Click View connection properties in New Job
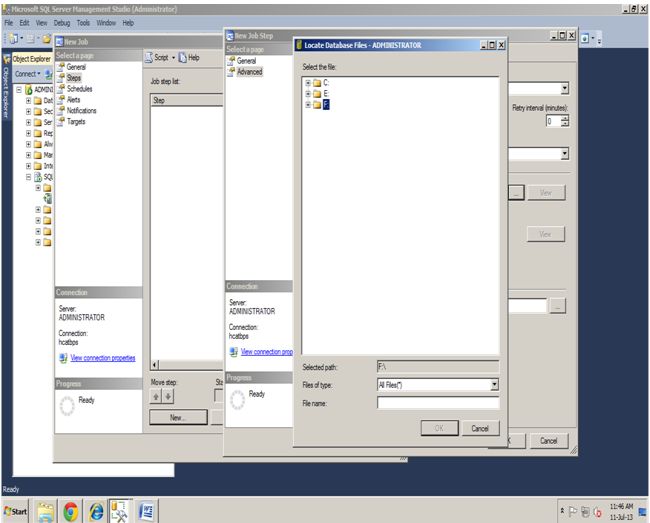The width and height of the screenshot is (650, 523). [103, 358]
